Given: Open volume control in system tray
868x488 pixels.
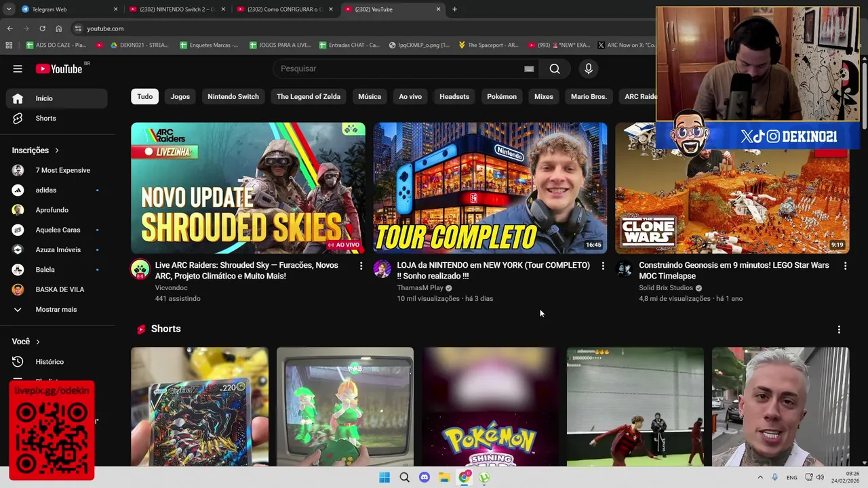Looking at the screenshot, I should pyautogui.click(x=819, y=477).
